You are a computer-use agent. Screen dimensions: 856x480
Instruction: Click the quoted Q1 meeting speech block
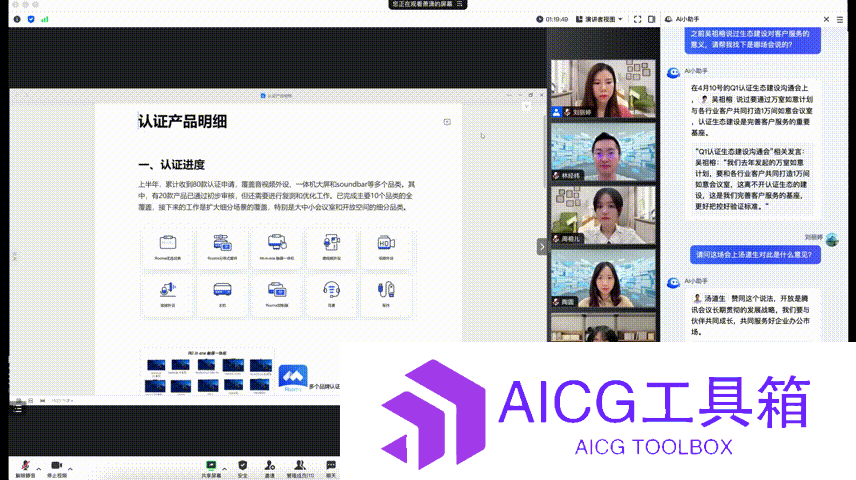pos(753,179)
